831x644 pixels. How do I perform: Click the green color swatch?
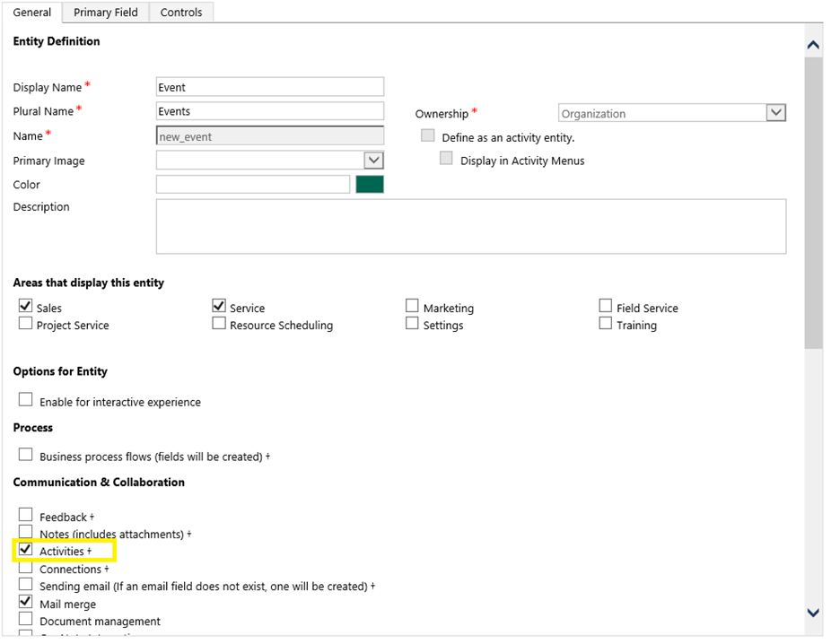click(x=370, y=184)
